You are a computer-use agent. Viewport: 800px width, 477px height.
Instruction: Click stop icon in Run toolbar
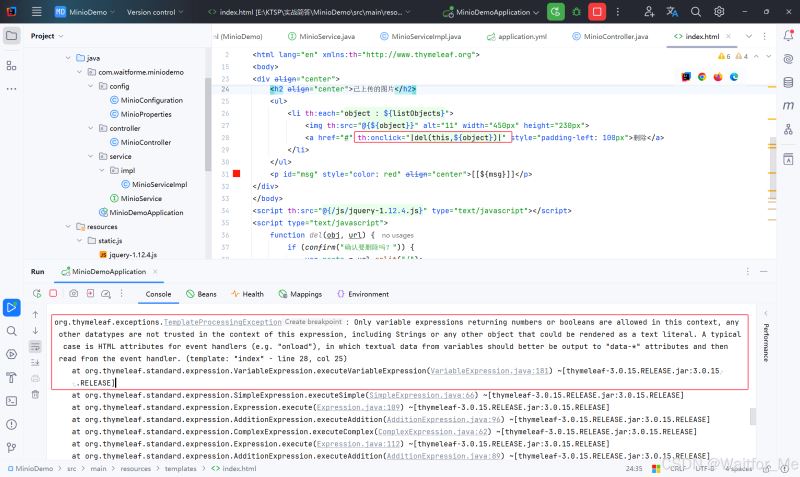click(x=53, y=293)
